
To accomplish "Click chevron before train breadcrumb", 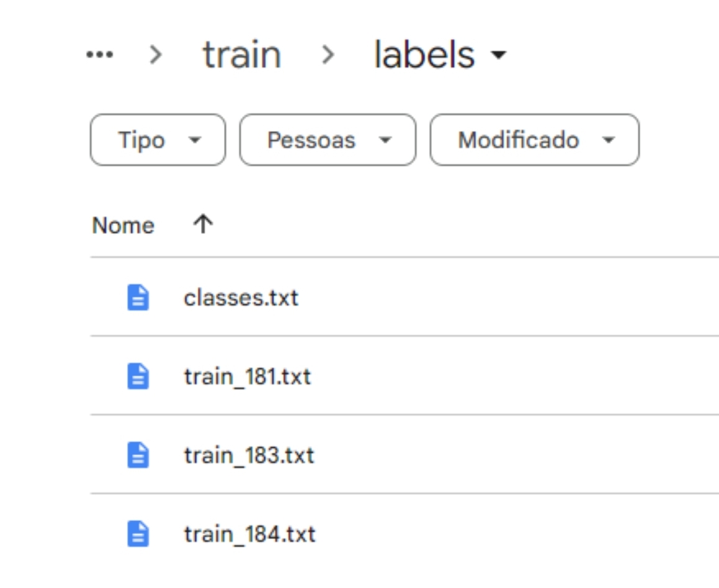I will pos(156,55).
